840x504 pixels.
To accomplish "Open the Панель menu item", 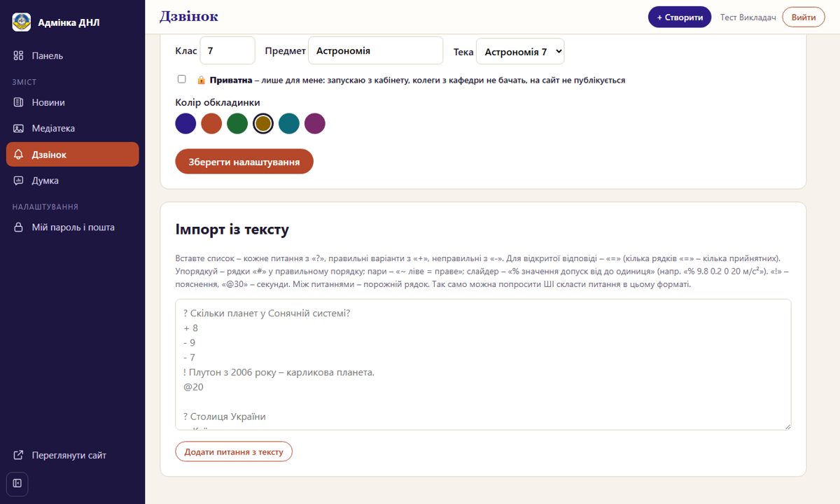I will point(73,55).
